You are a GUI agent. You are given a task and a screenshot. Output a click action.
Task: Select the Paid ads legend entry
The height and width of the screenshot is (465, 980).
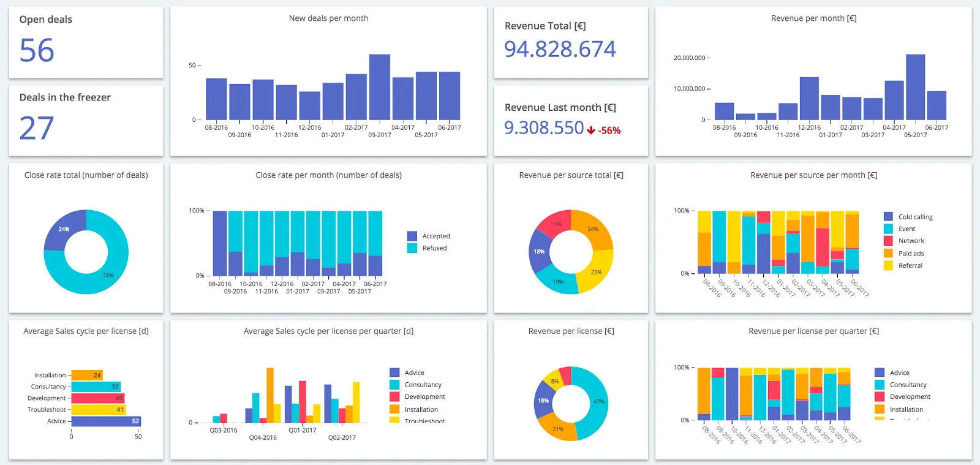tap(904, 254)
